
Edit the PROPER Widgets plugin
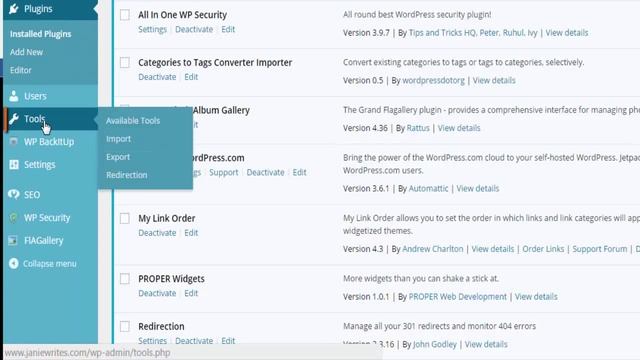click(191, 293)
